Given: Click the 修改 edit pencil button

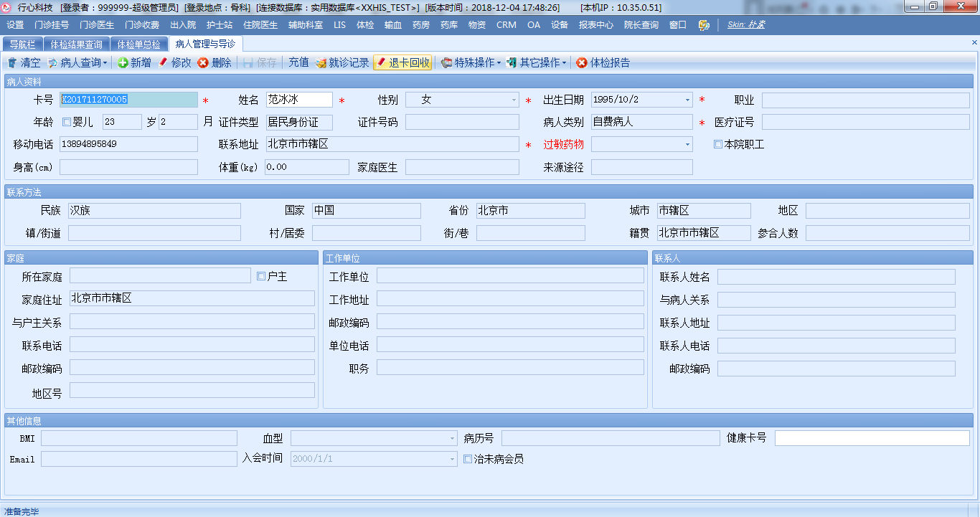Looking at the screenshot, I should 174,63.
